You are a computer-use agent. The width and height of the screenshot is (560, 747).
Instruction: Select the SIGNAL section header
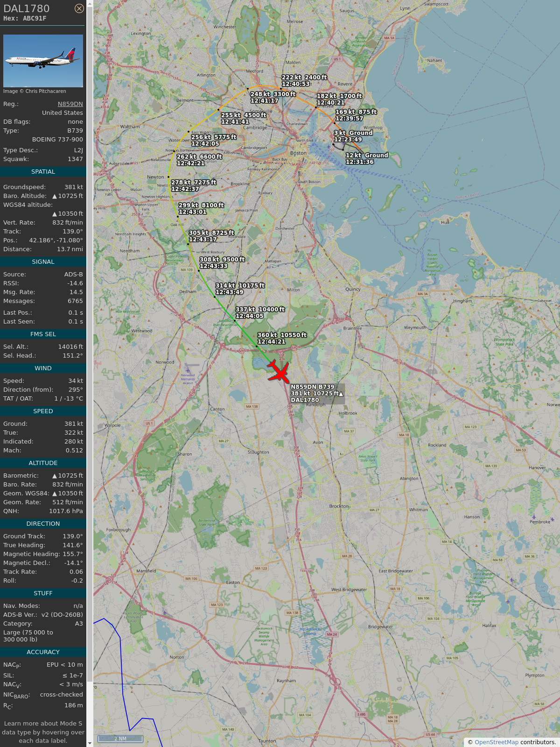click(43, 262)
